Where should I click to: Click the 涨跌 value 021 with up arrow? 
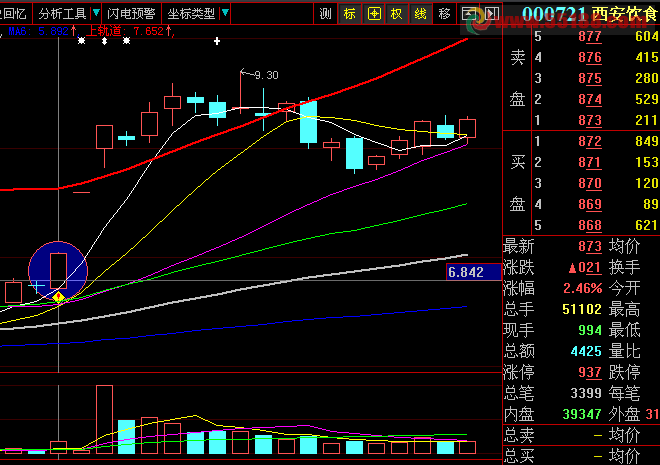point(584,268)
